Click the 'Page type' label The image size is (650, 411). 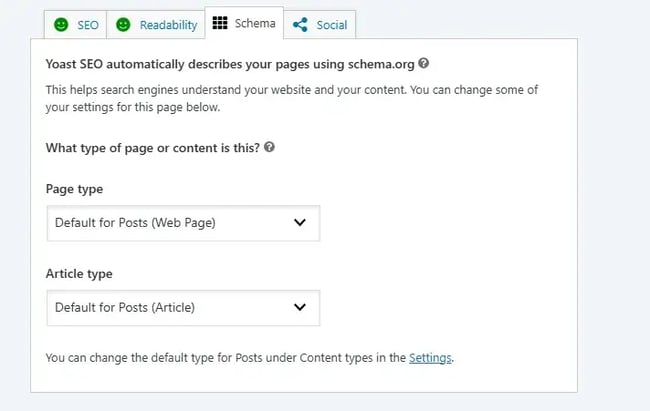pyautogui.click(x=74, y=189)
